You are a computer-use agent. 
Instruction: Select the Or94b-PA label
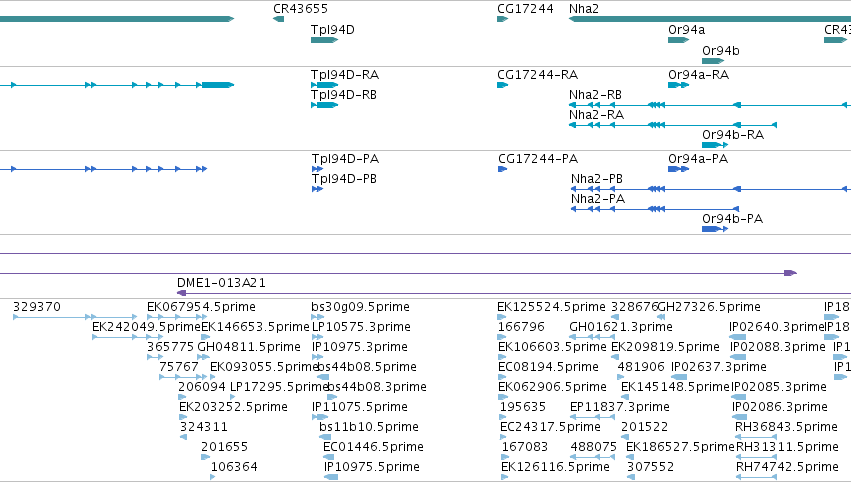(733, 219)
